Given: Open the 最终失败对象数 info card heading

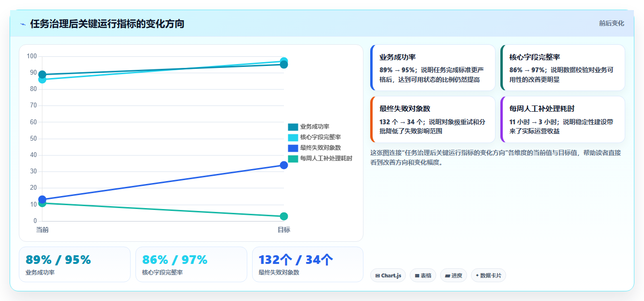Looking at the screenshot, I should [404, 109].
